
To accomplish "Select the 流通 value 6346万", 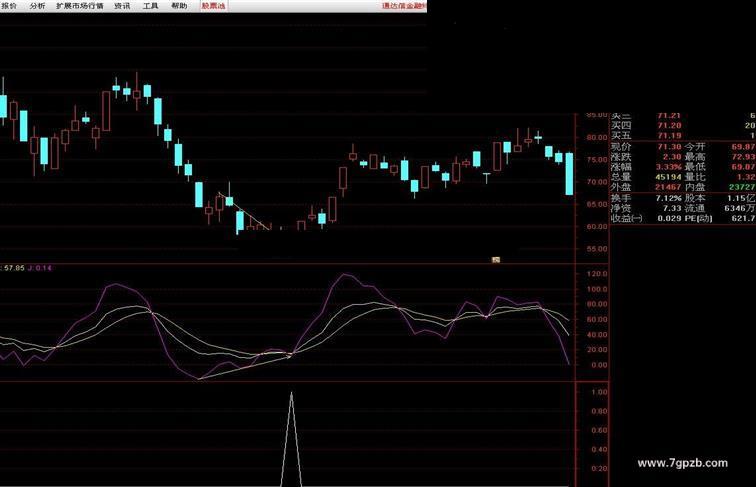I will (x=740, y=208).
